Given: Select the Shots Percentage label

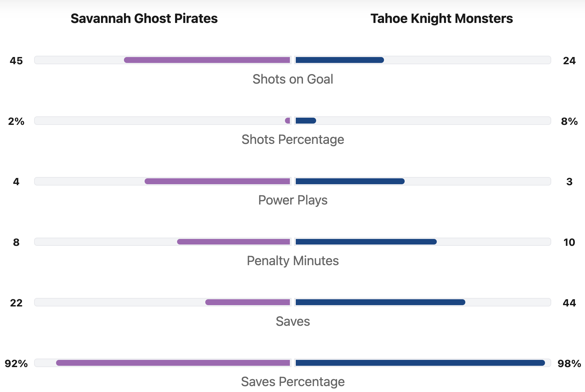Looking at the screenshot, I should point(292,140).
